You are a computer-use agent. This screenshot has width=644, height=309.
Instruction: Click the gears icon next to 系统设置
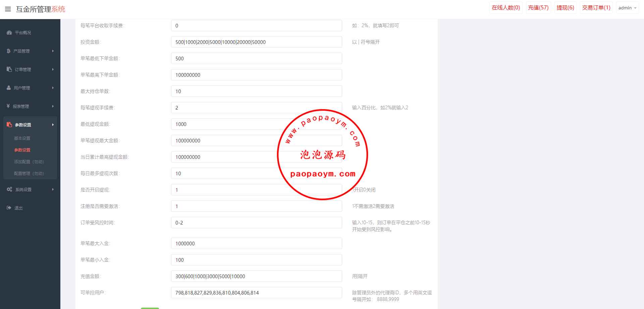pyautogui.click(x=9, y=189)
